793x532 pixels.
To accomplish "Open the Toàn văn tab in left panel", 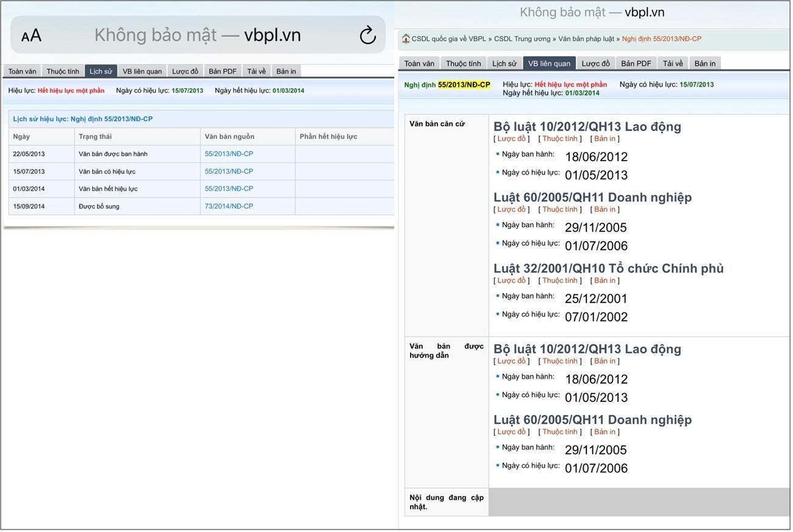I will (23, 71).
